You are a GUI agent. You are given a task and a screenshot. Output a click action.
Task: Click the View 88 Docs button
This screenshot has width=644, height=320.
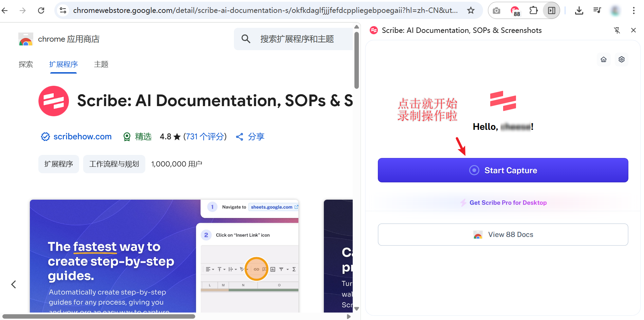pos(503,235)
